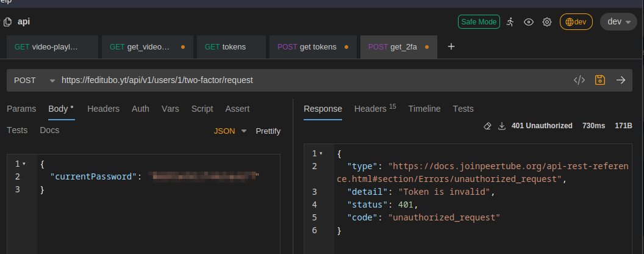Open the response Tests tab
644x254 pixels.
(x=463, y=109)
